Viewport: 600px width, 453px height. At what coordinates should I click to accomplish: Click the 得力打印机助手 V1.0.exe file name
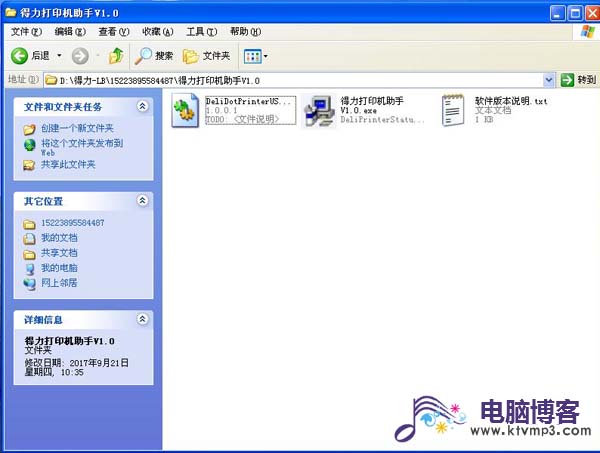click(x=372, y=106)
